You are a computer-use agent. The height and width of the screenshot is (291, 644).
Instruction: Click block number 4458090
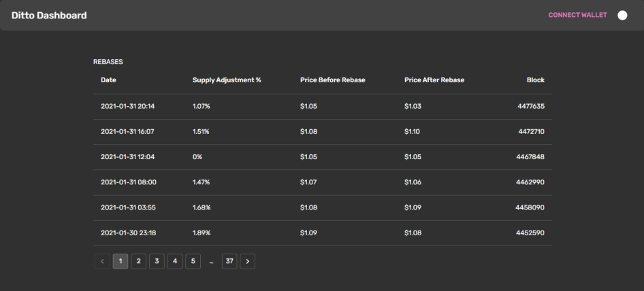tap(530, 207)
